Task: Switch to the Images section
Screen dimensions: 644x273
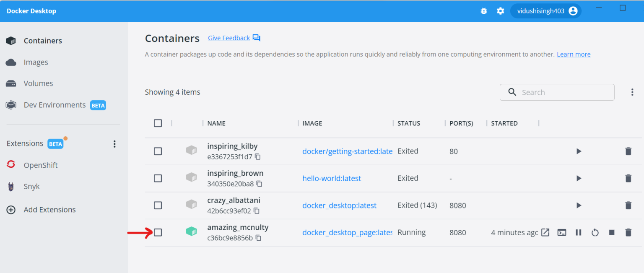Action: pyautogui.click(x=36, y=62)
